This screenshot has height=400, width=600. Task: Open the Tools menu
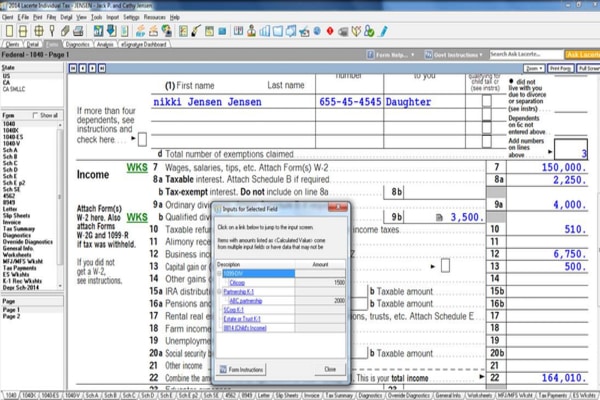click(x=96, y=17)
